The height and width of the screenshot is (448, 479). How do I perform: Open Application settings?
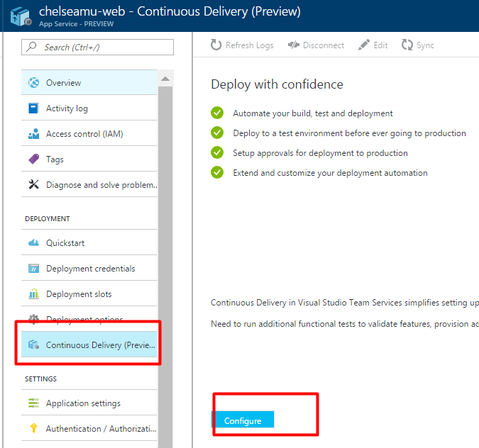[x=89, y=403]
